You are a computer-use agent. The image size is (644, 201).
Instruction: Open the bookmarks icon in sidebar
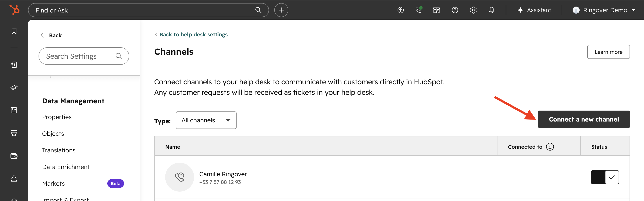tap(14, 31)
